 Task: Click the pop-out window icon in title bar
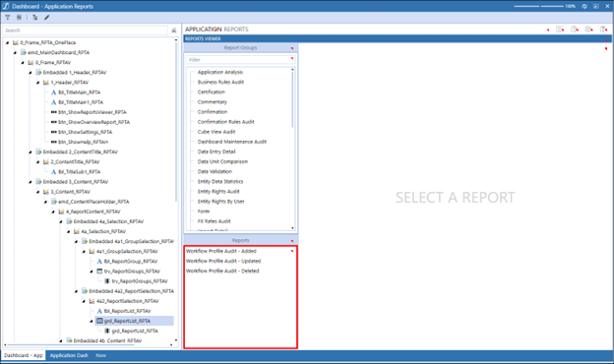(x=595, y=6)
